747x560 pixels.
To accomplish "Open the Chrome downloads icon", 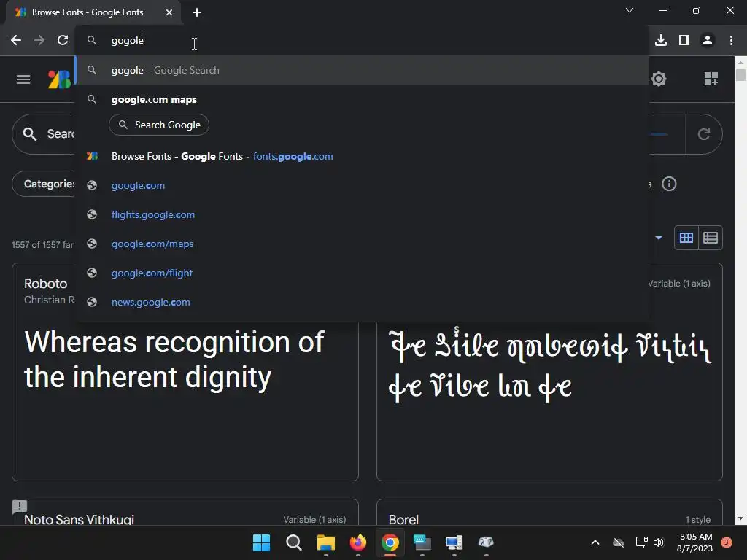I will [661, 41].
